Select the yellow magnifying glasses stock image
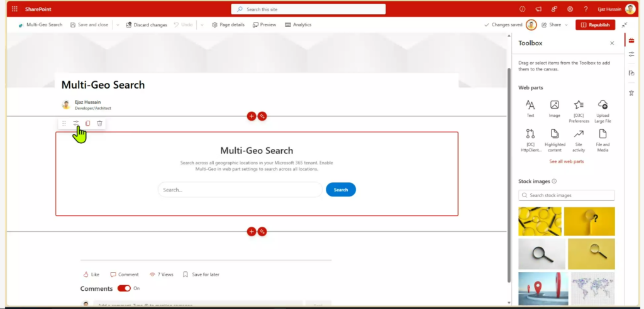644x309 pixels. [541, 221]
